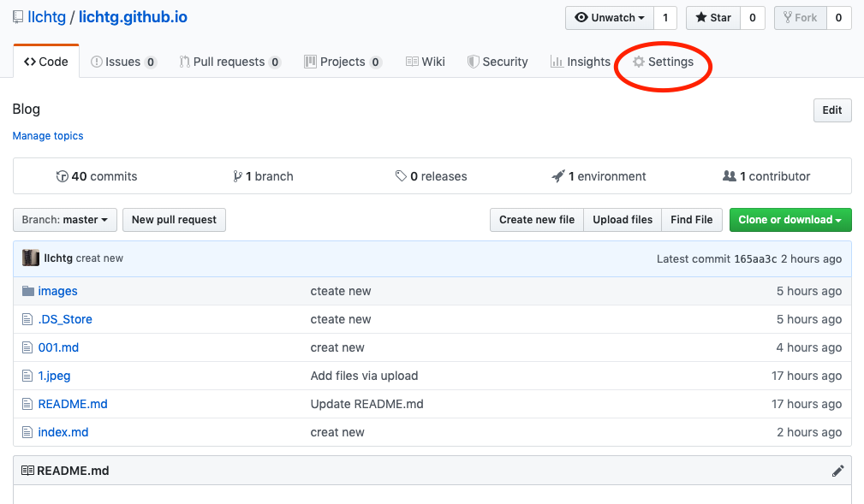
Task: Click Create new file button
Action: coord(537,220)
